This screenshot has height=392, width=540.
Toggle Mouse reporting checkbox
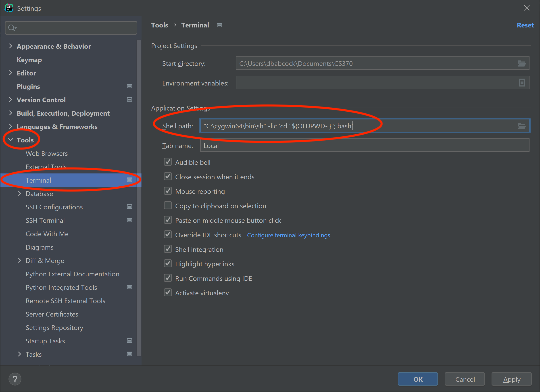point(168,191)
